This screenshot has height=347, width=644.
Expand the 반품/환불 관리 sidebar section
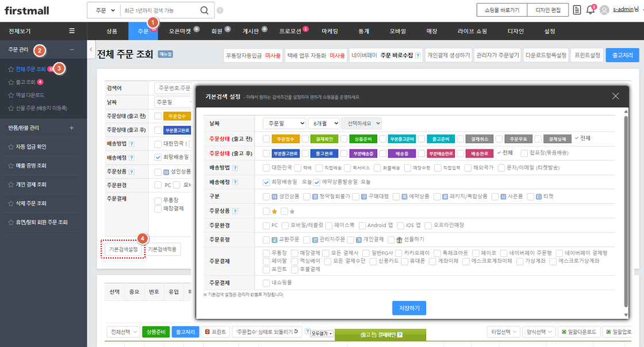pyautogui.click(x=71, y=128)
